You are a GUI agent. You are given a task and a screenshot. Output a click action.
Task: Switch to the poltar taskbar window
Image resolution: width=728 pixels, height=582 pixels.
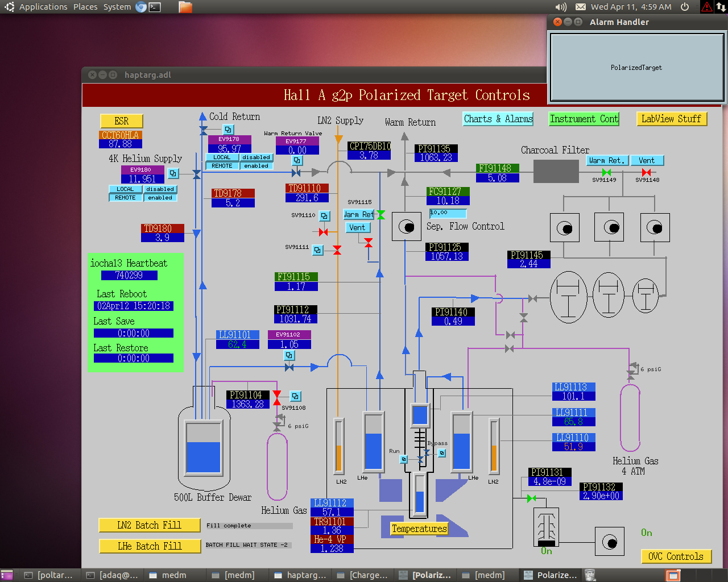[50, 575]
